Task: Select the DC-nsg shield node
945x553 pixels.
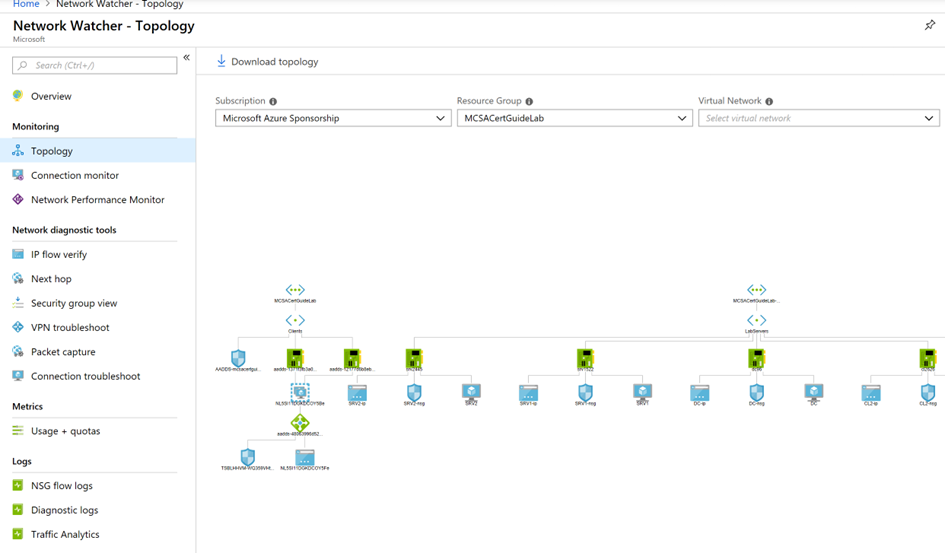Action: pos(757,393)
